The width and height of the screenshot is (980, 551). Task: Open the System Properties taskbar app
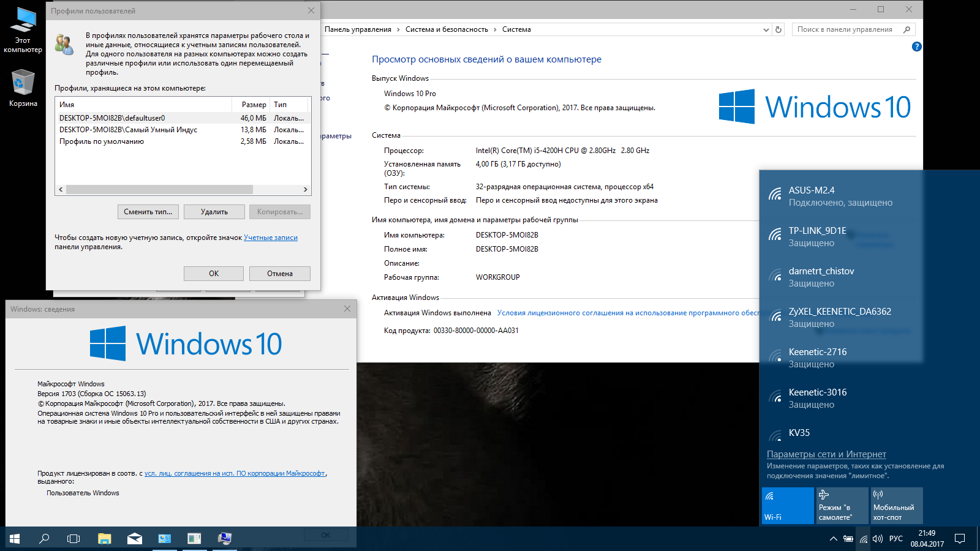(225, 539)
